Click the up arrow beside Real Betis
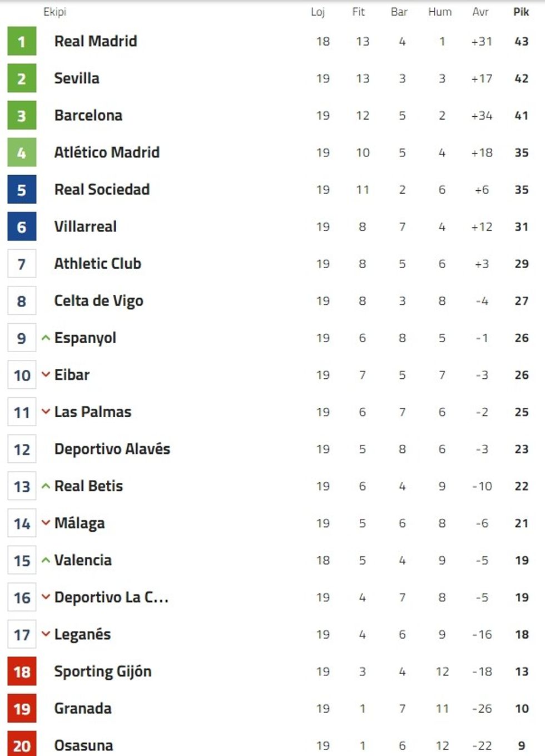Viewport: 545px width, 756px height. [x=46, y=486]
